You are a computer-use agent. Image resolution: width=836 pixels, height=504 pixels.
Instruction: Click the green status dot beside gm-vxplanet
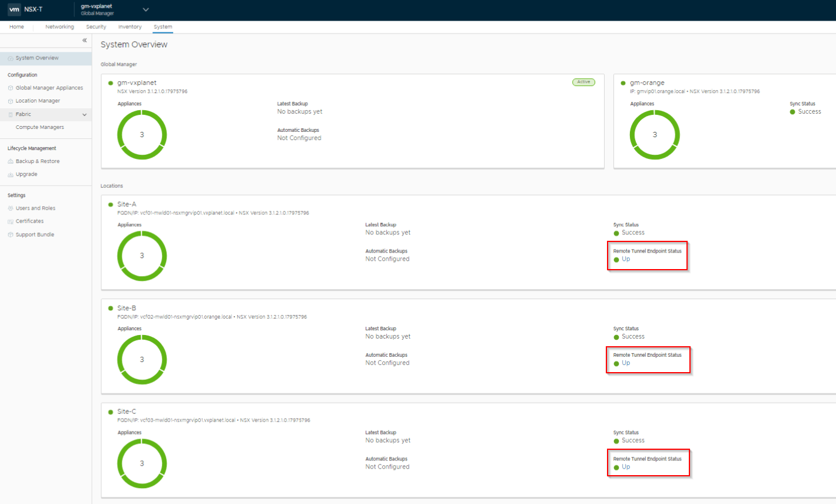click(111, 83)
